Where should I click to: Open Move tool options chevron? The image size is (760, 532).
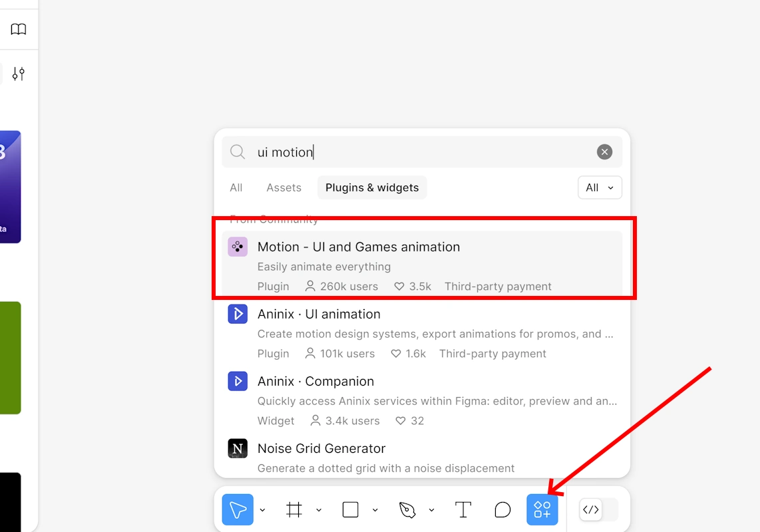[263, 509]
